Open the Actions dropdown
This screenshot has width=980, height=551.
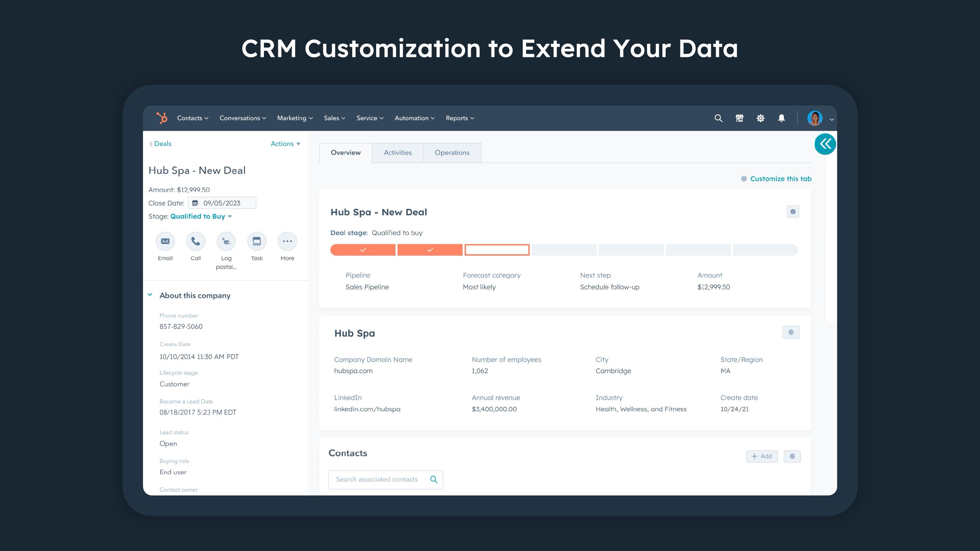click(x=285, y=144)
